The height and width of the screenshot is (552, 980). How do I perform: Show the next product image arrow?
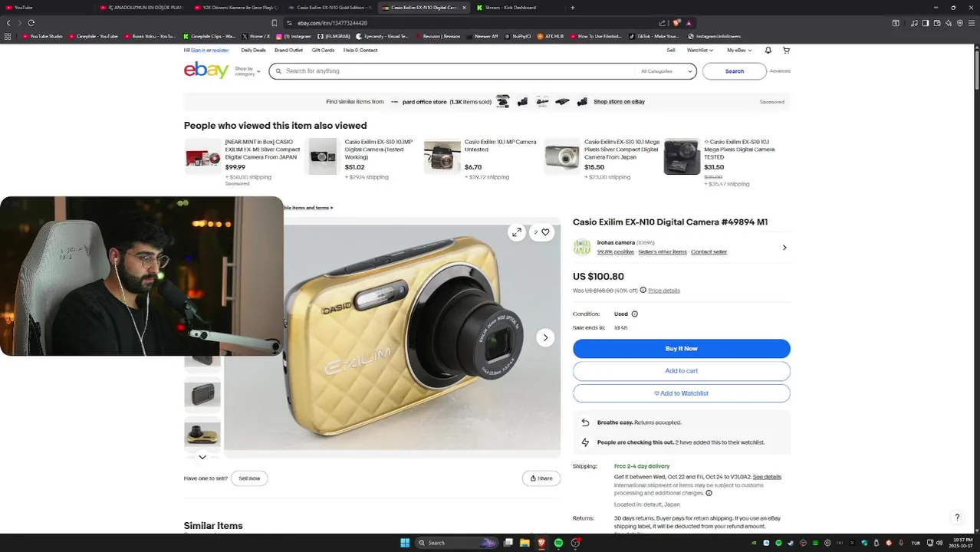coord(545,337)
